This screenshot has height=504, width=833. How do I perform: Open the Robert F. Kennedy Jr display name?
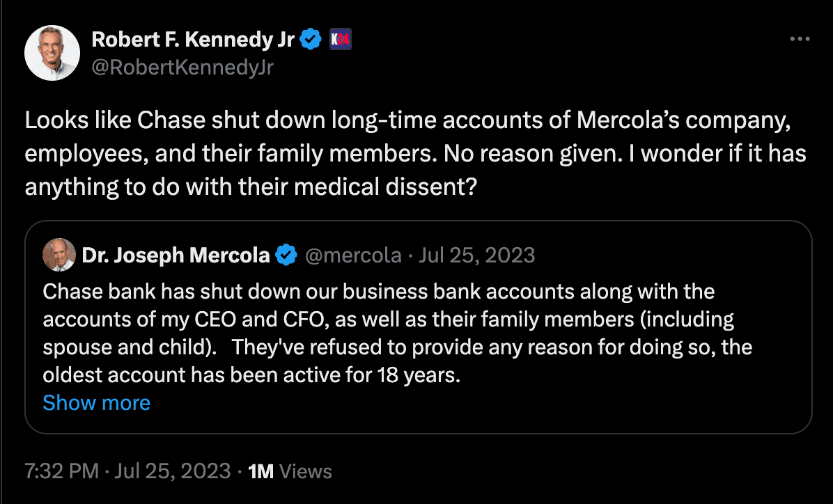pyautogui.click(x=192, y=40)
